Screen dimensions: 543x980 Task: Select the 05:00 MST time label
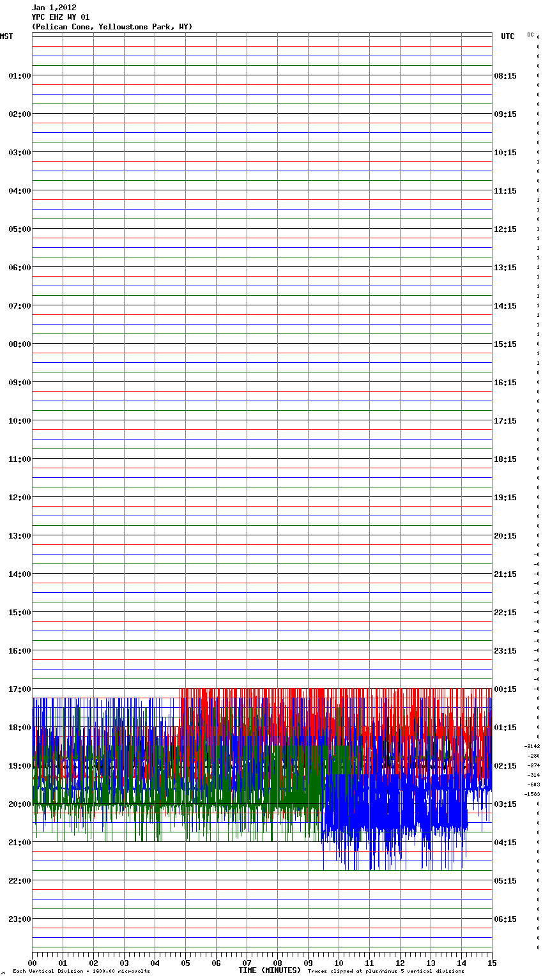point(20,229)
